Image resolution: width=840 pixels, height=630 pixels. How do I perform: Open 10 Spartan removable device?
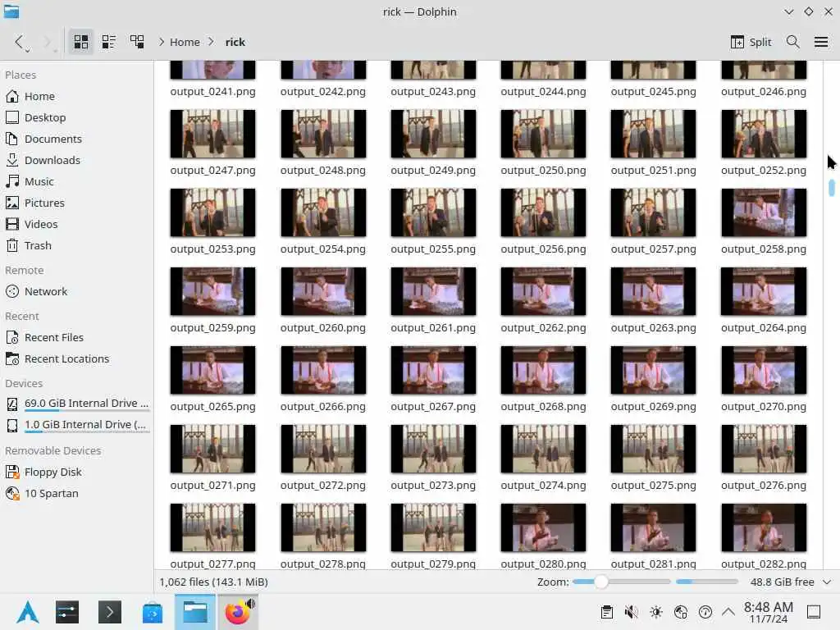(76, 493)
